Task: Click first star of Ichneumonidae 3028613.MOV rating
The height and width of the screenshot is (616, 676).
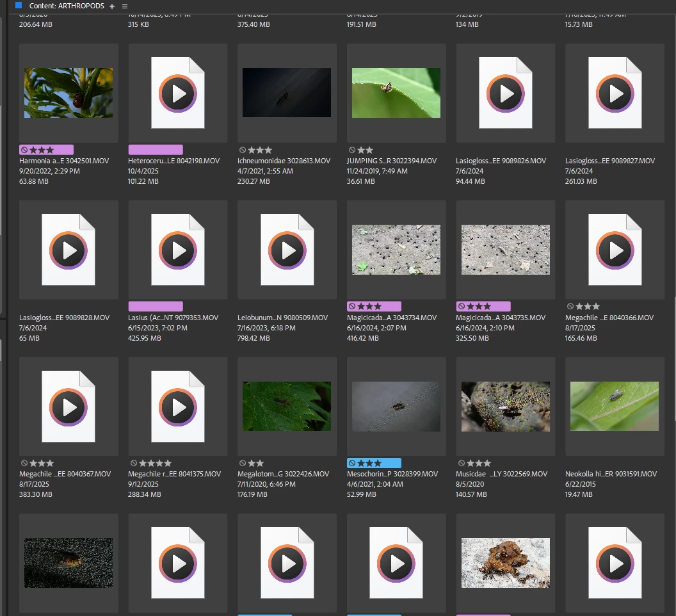Action: pos(252,150)
